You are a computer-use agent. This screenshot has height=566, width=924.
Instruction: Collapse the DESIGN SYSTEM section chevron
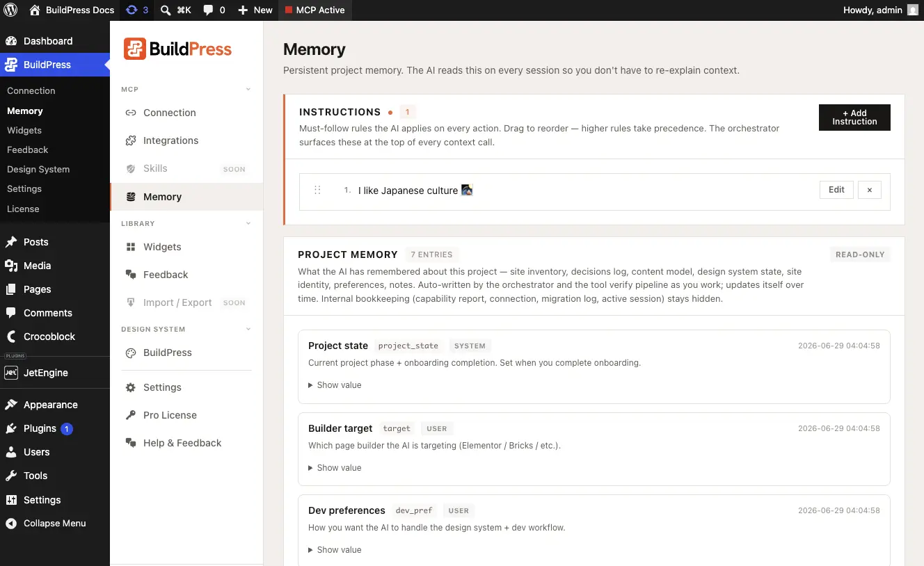pyautogui.click(x=248, y=330)
